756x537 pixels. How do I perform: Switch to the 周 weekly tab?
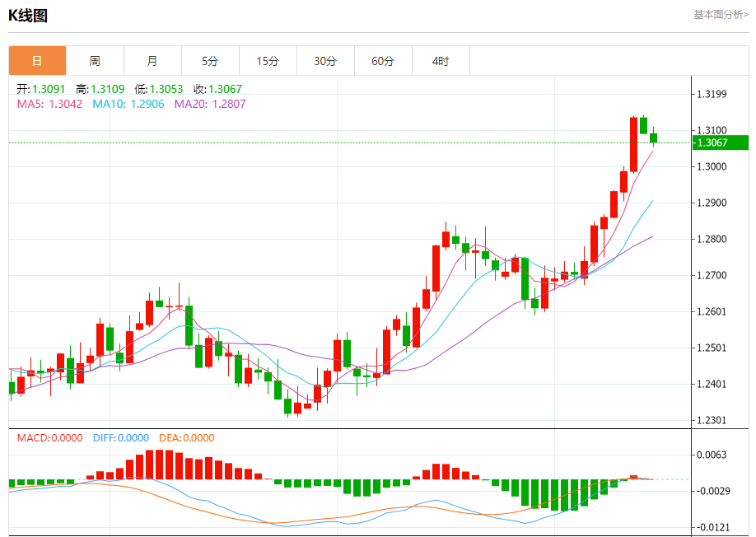[x=95, y=61]
